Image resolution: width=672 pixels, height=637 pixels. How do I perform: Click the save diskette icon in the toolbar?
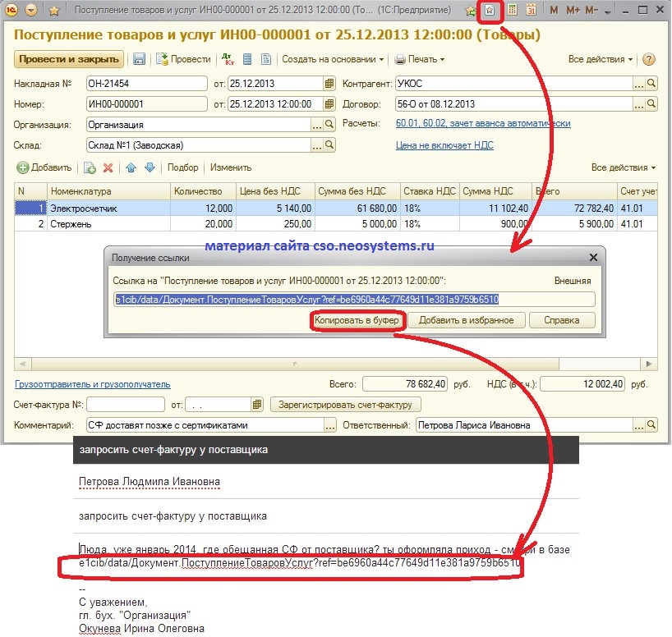click(140, 59)
